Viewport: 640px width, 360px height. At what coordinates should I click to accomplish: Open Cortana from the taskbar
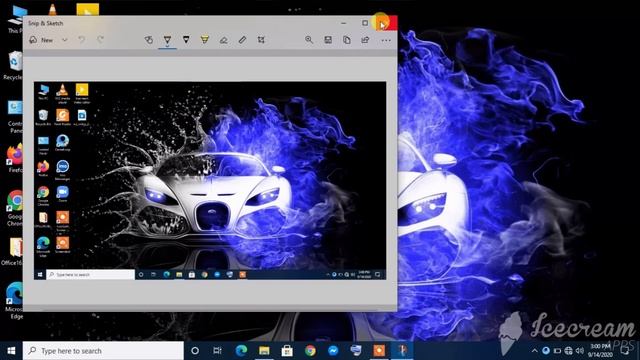[195, 351]
